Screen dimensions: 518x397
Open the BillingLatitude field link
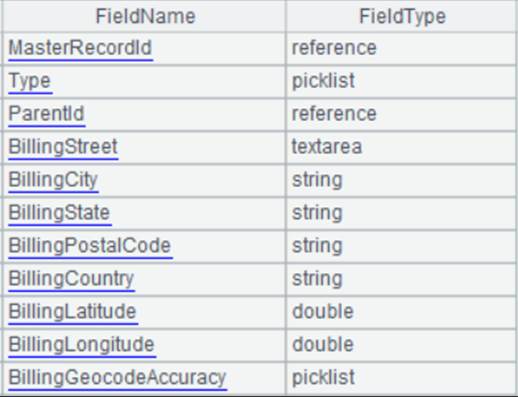click(73, 312)
